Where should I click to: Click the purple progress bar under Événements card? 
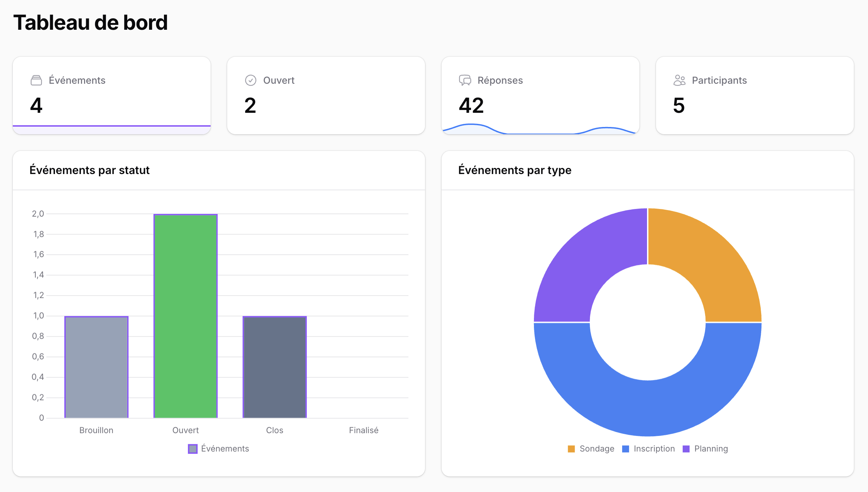point(111,125)
